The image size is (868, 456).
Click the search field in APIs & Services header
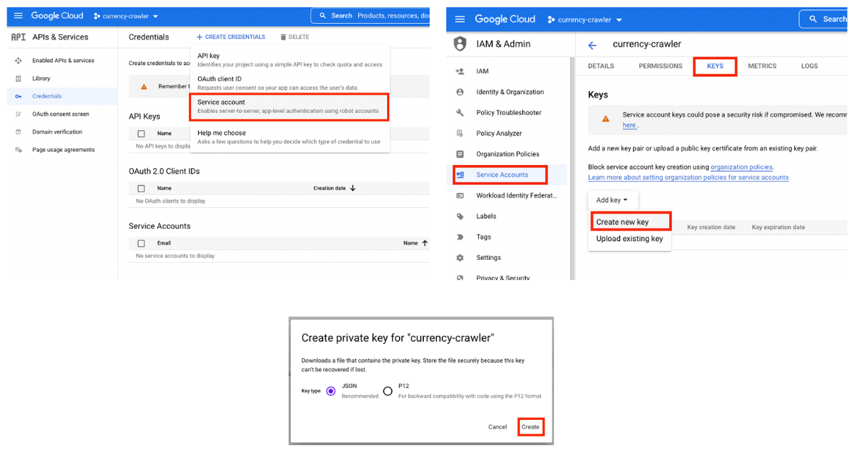(x=369, y=16)
